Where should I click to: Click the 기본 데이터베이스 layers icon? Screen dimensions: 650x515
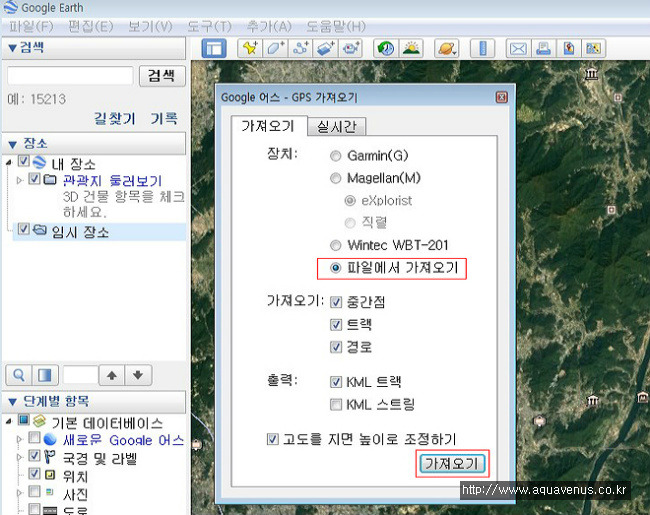(x=39, y=421)
